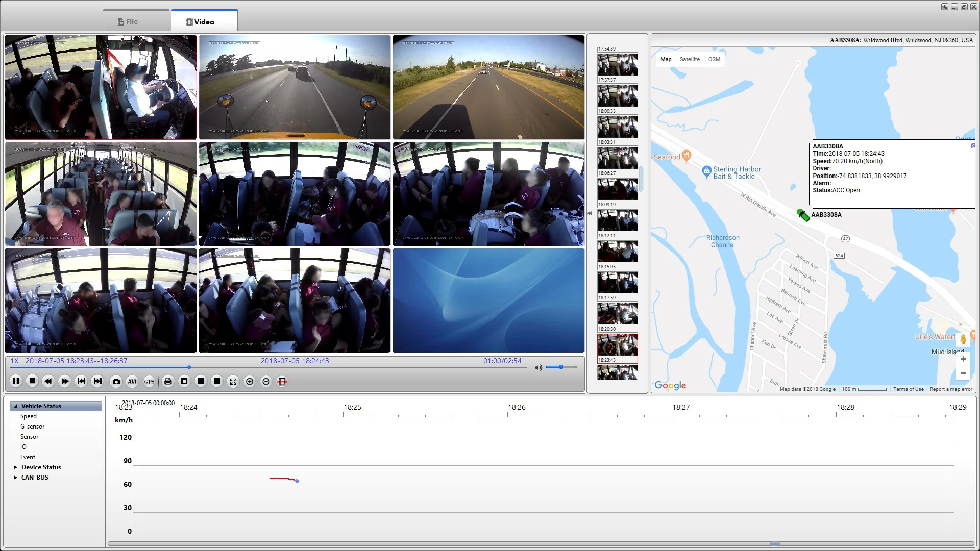
Task: Select G-sensor in Vehicle Status
Action: (32, 427)
